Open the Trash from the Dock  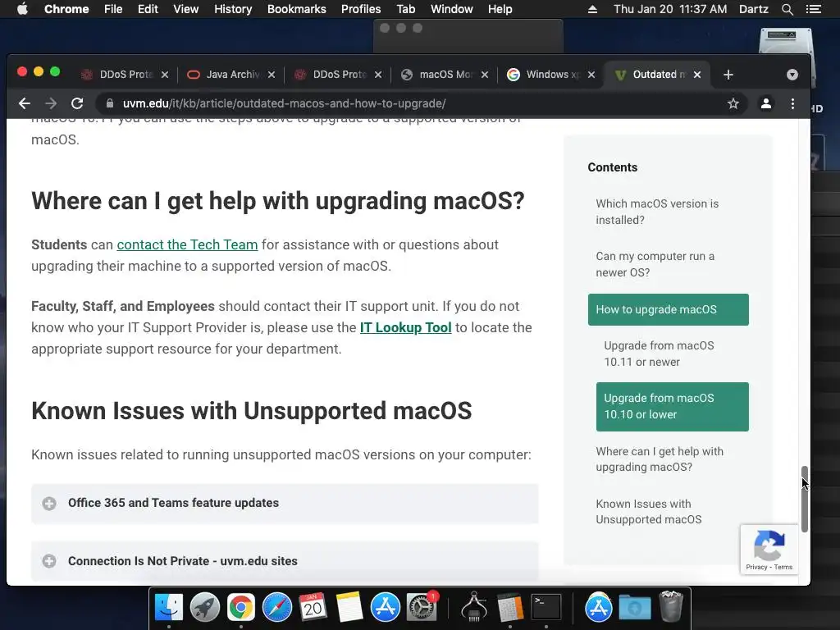coord(671,606)
